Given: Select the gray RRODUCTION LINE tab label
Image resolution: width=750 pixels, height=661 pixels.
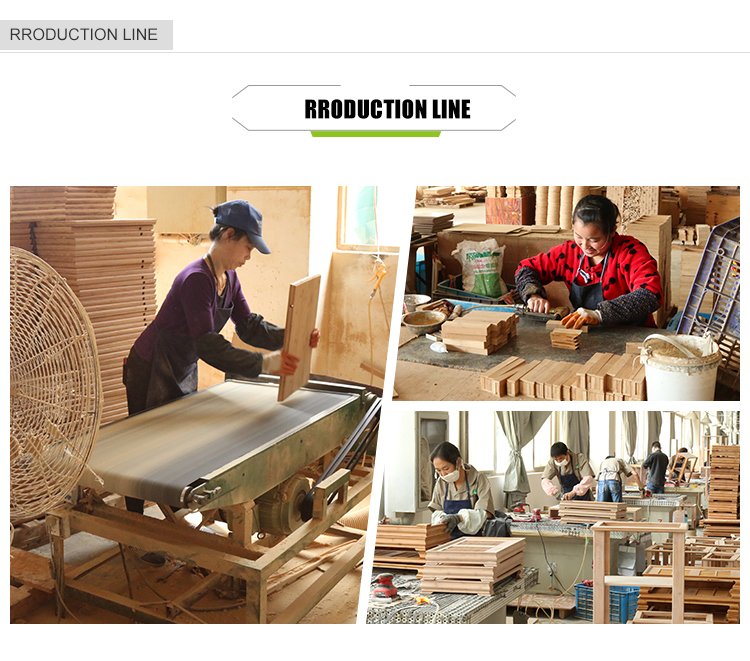Looking at the screenshot, I should 84,34.
